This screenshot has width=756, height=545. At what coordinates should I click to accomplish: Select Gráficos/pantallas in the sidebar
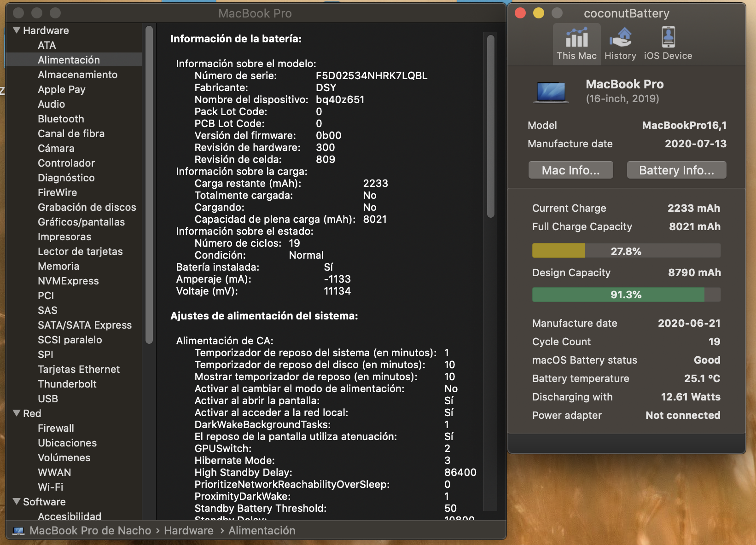(81, 222)
